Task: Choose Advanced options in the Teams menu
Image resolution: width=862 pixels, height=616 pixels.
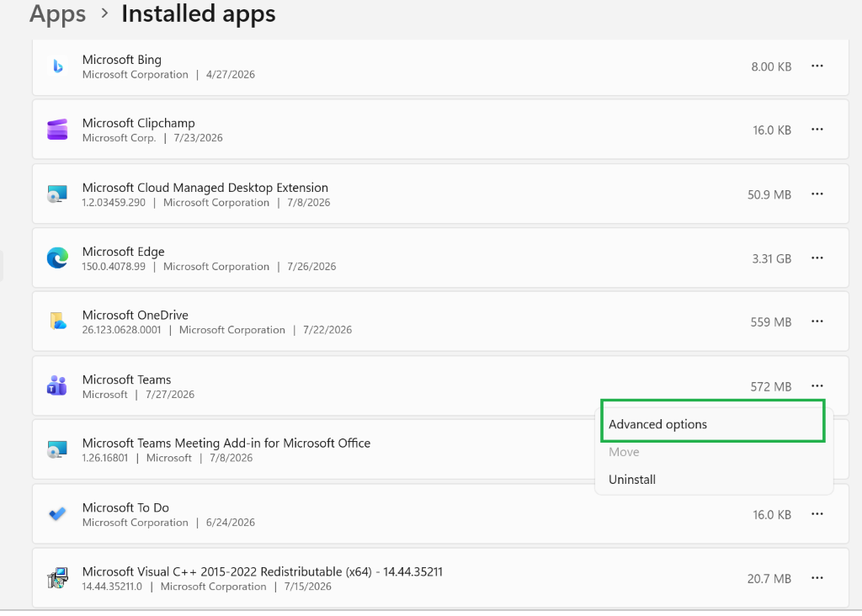Action: [713, 424]
